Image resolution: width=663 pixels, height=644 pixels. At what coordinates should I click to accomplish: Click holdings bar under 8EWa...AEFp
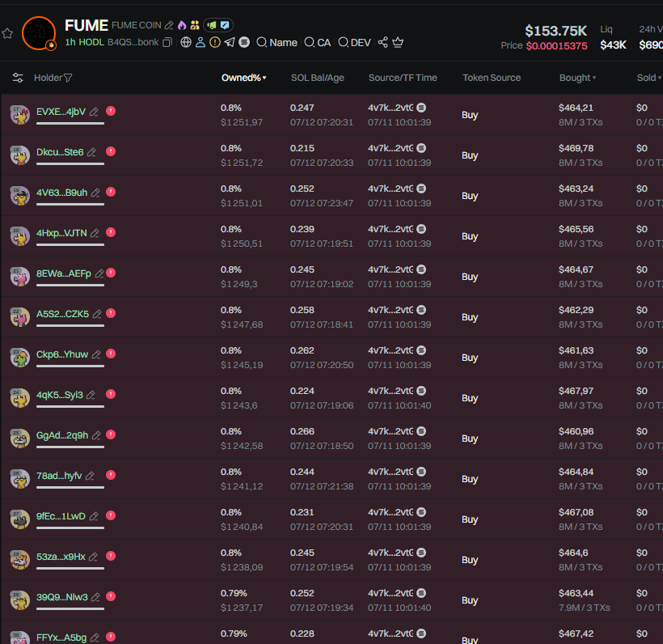tap(70, 285)
